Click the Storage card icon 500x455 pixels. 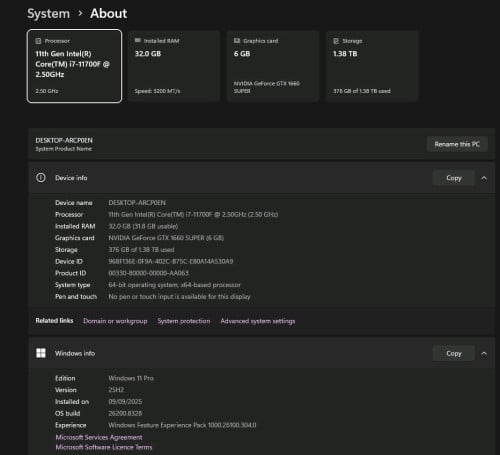(x=336, y=41)
